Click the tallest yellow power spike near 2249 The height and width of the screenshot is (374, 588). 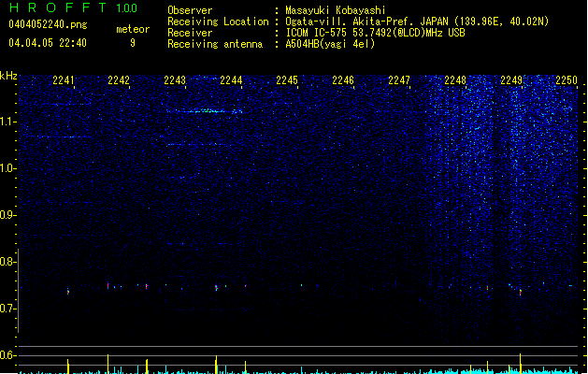520,363
